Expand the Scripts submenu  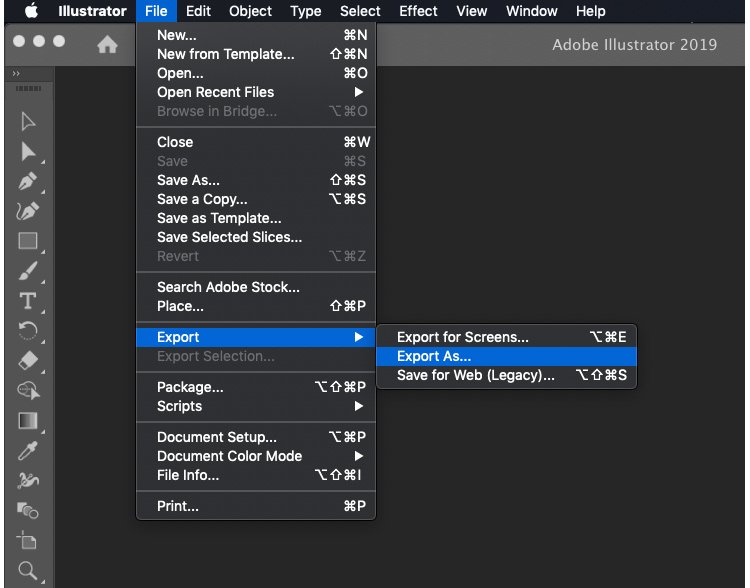point(256,406)
